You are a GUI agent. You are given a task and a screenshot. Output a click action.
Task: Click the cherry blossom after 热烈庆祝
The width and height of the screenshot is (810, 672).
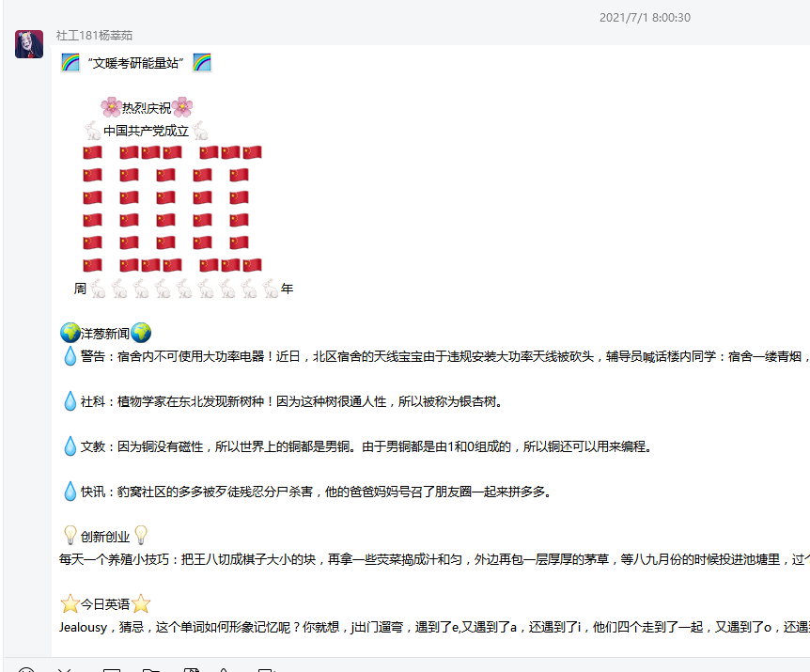tap(182, 107)
